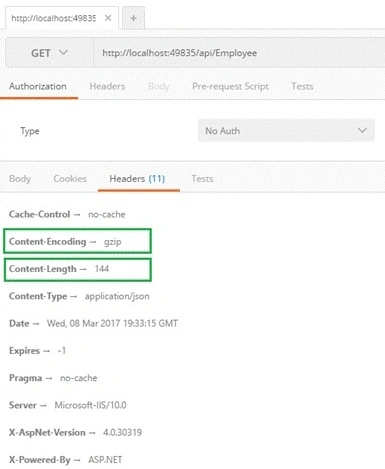385x469 pixels.
Task: Open the request Body tab
Action: [159, 86]
